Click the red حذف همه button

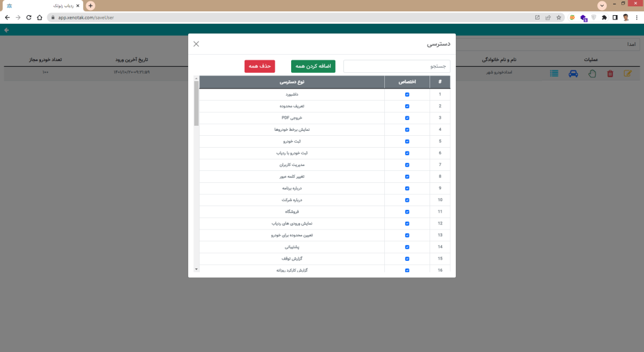pyautogui.click(x=260, y=66)
